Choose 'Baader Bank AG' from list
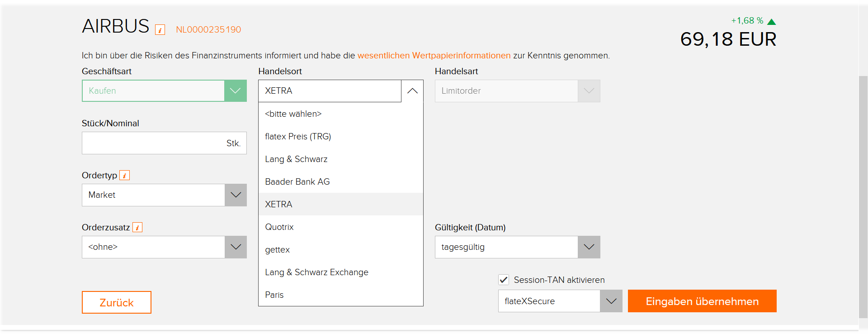 [x=341, y=181]
